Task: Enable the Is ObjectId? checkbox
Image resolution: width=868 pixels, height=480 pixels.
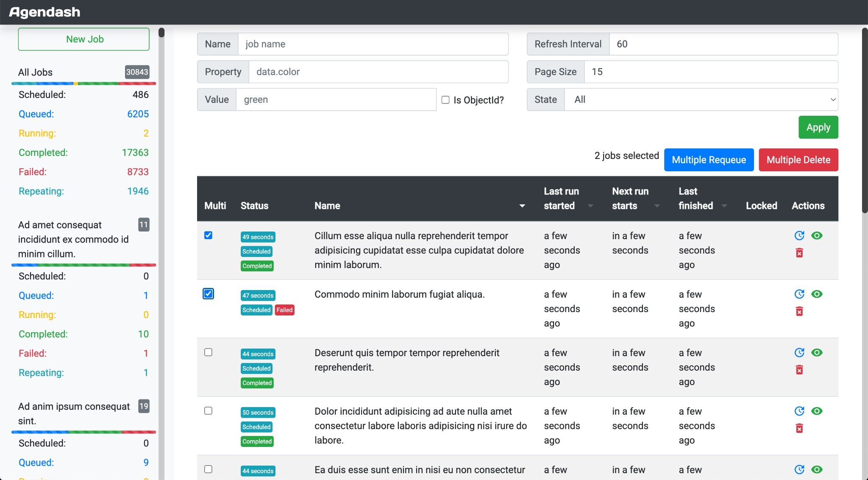Action: point(445,100)
